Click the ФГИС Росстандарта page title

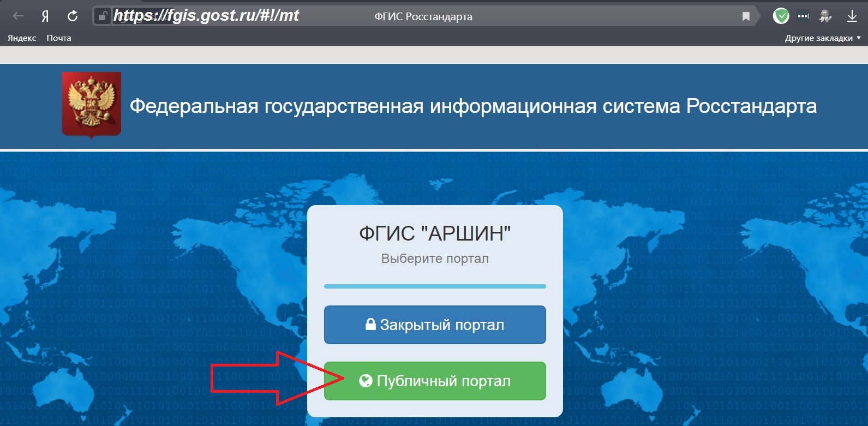423,17
